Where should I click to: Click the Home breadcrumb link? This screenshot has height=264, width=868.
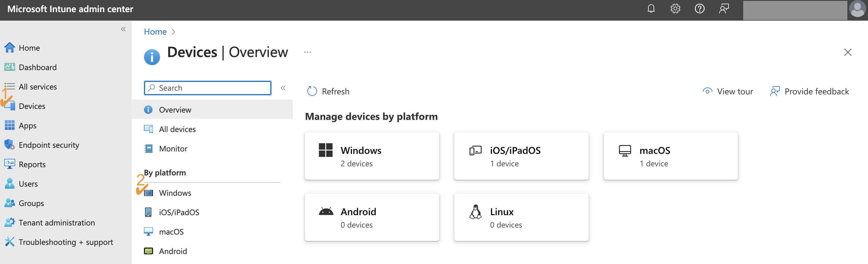155,32
